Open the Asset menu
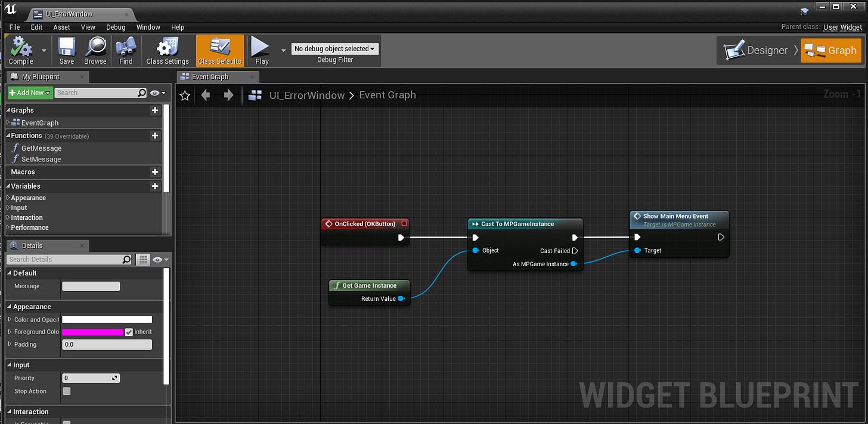The height and width of the screenshot is (424, 868). click(x=62, y=27)
